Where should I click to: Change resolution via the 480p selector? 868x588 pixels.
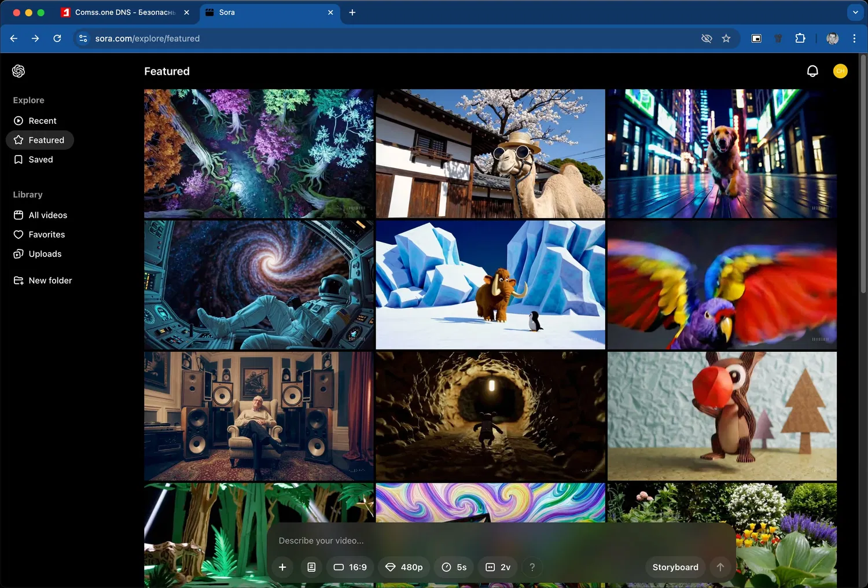tap(404, 567)
